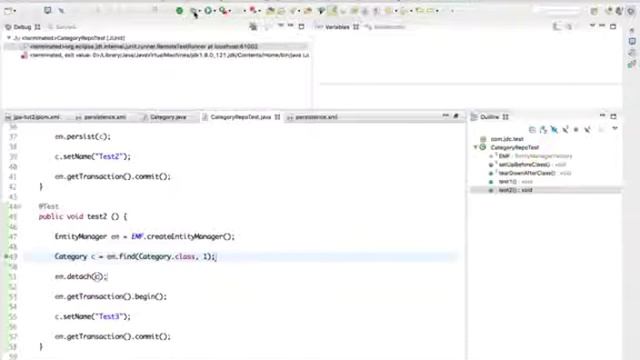Maximize the Debug view panel
The width and height of the screenshot is (640, 360).
click(x=301, y=27)
